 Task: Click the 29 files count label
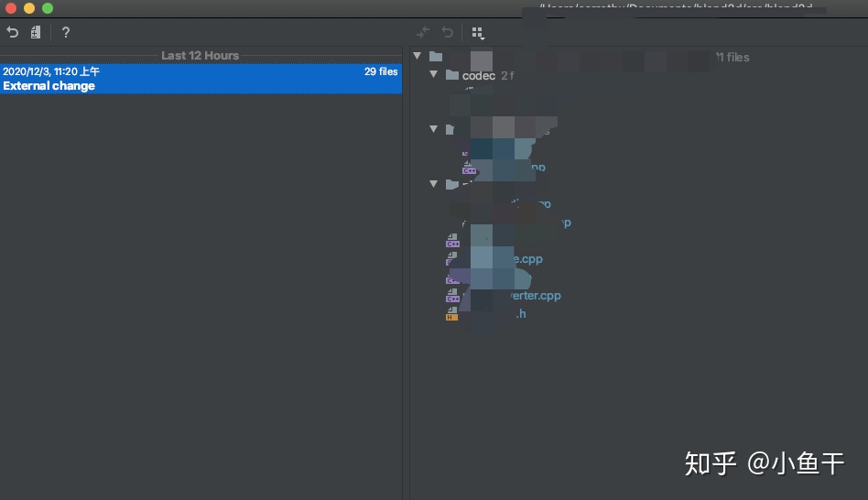pos(381,71)
